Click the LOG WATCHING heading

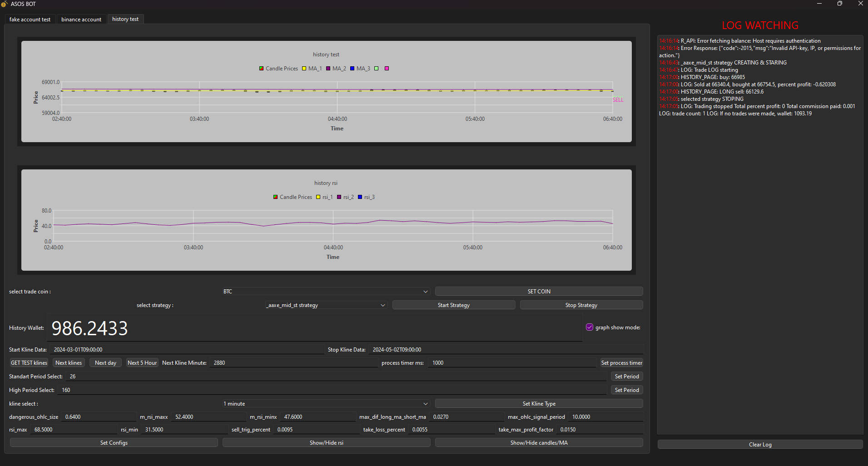tap(760, 25)
